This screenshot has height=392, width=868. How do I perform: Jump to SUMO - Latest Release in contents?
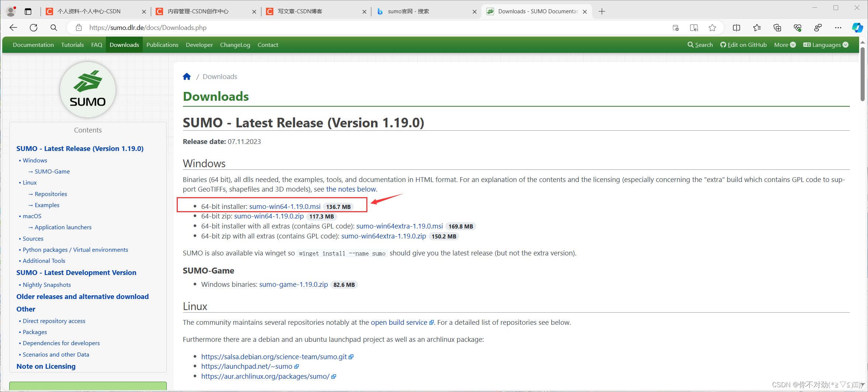point(80,149)
